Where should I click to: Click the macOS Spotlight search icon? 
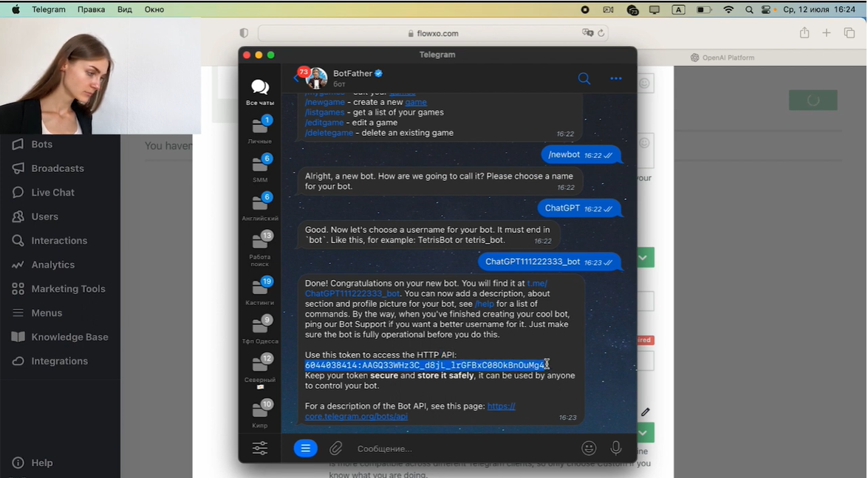(x=749, y=10)
